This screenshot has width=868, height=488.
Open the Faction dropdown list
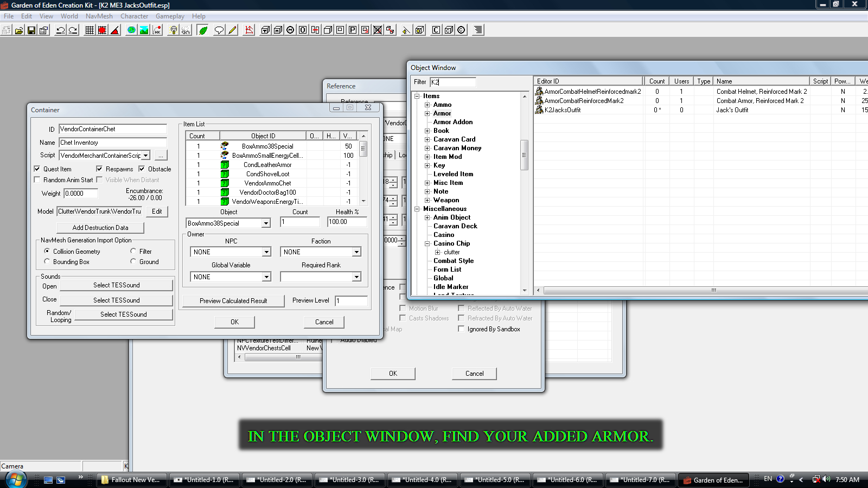(356, 252)
